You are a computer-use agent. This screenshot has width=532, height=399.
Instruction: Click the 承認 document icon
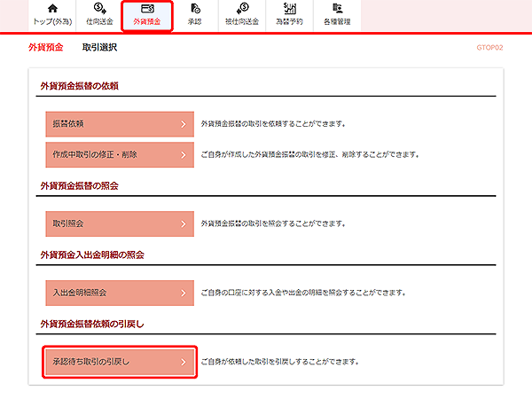[x=195, y=9]
